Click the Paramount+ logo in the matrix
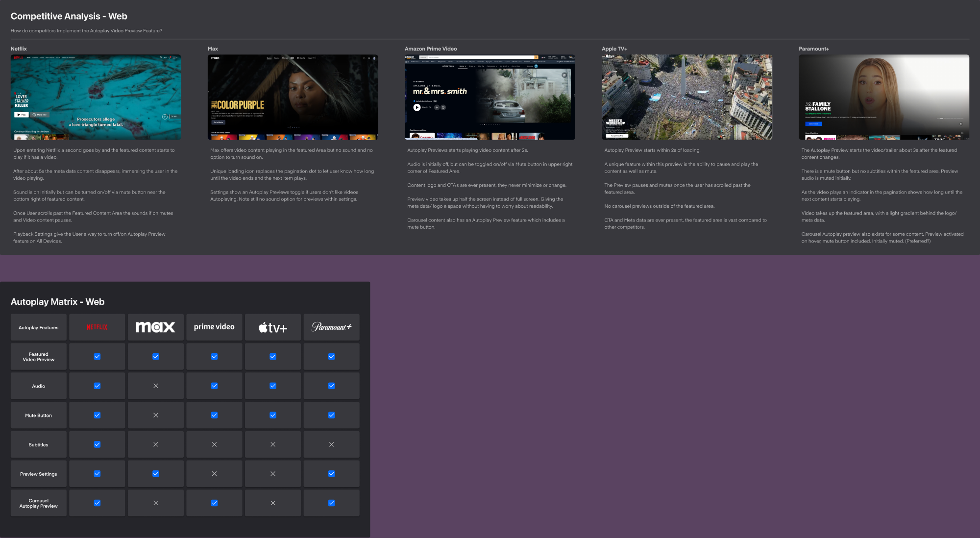 (x=332, y=327)
